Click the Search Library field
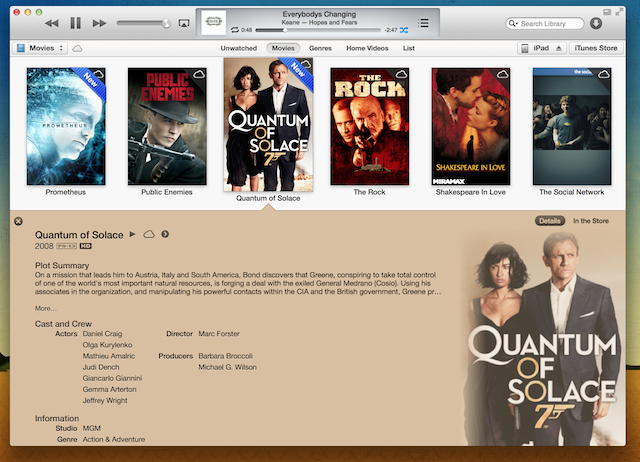 coord(544,24)
